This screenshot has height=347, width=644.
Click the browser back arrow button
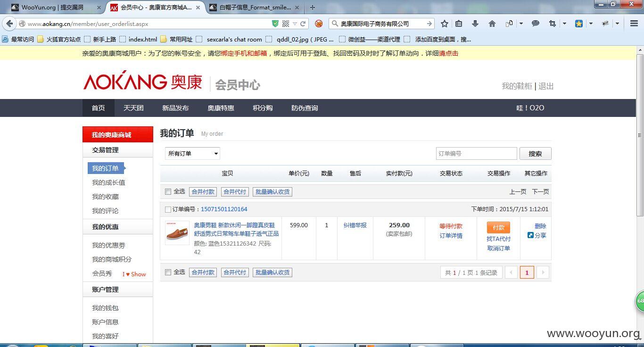[x=9, y=24]
